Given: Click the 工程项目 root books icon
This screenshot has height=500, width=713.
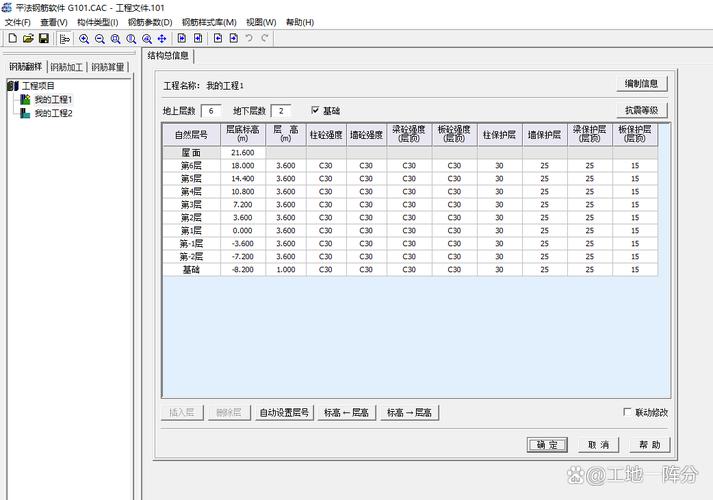Looking at the screenshot, I should coord(13,85).
